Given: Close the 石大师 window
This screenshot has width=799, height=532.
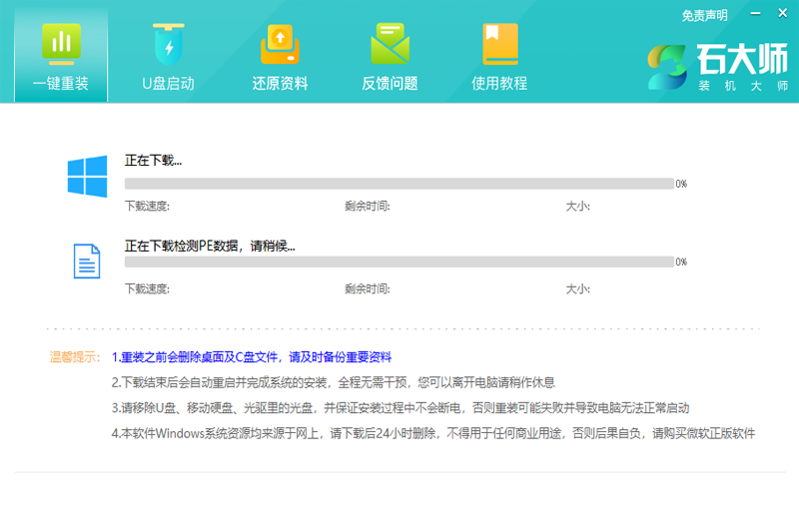Looking at the screenshot, I should (x=779, y=14).
